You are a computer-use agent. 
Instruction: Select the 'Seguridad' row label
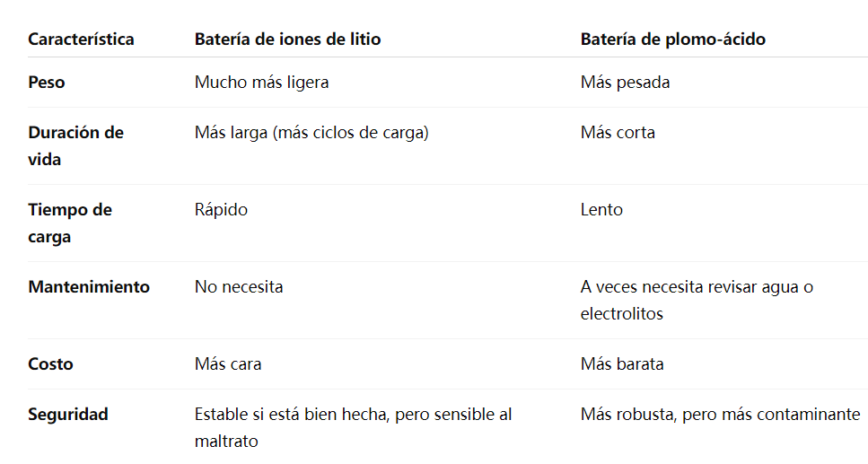click(68, 415)
